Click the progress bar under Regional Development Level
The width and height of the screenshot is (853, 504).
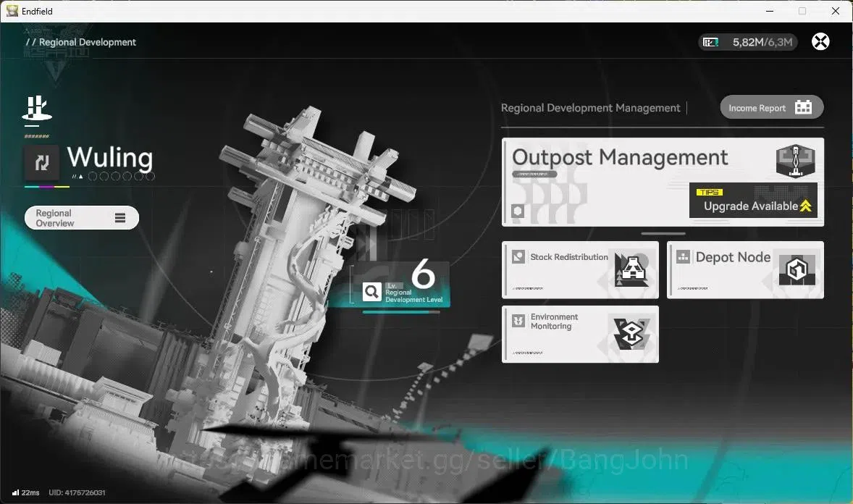(x=401, y=312)
